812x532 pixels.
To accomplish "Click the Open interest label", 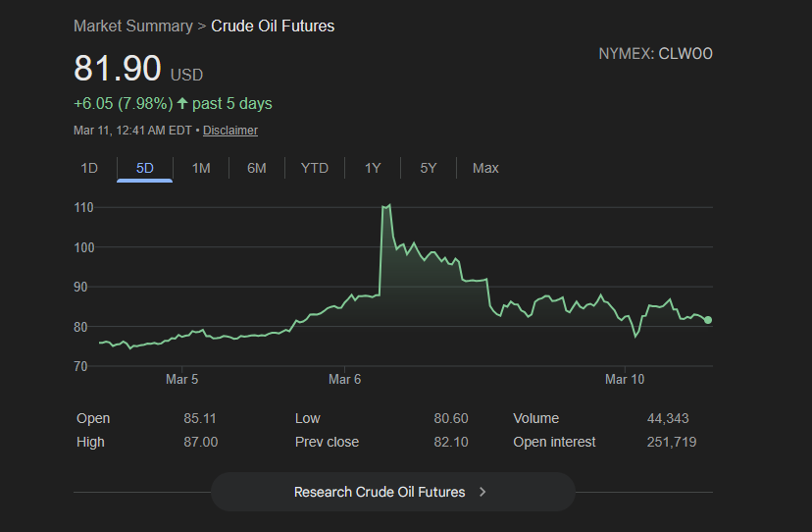I will pos(555,443).
